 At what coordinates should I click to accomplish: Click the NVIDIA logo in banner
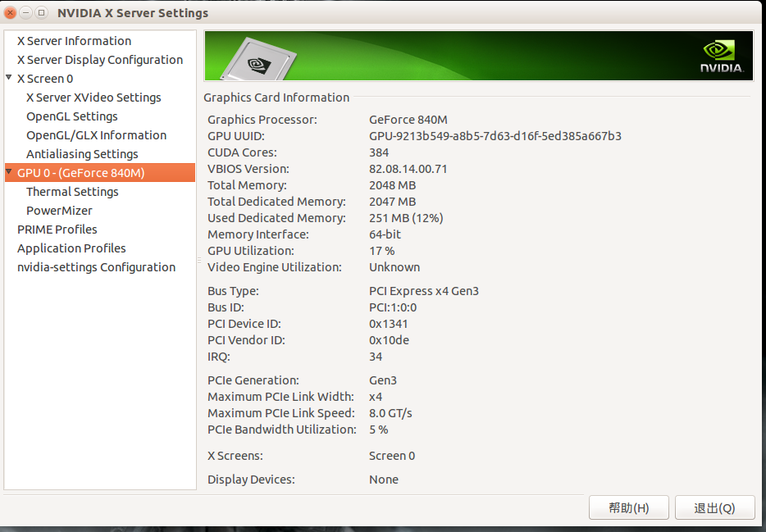tap(722, 57)
